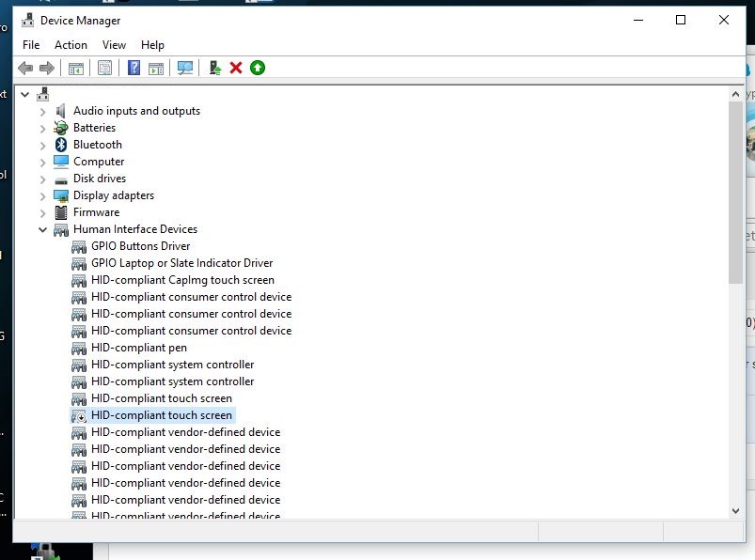Open the View menu
Screen dimensions: 755x560
[114, 44]
